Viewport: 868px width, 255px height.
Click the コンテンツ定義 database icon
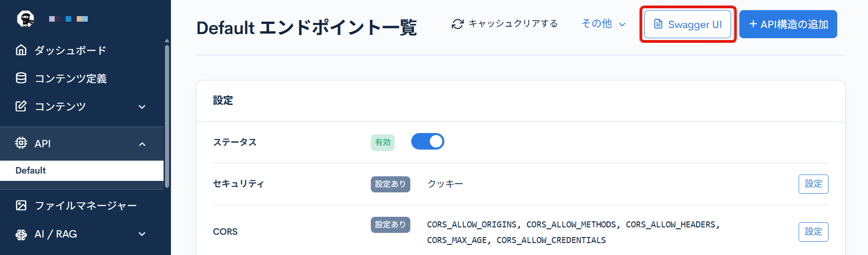point(21,78)
